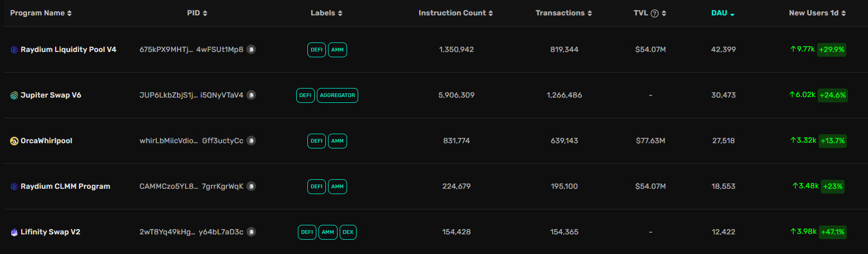Click the DEX label tag on Lifinity
Image resolution: width=868 pixels, height=254 pixels.
point(348,232)
